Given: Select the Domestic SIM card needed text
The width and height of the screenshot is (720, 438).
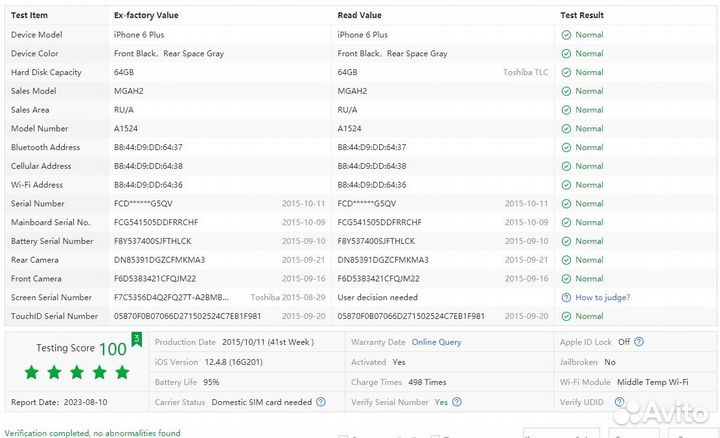Looking at the screenshot, I should tap(262, 402).
